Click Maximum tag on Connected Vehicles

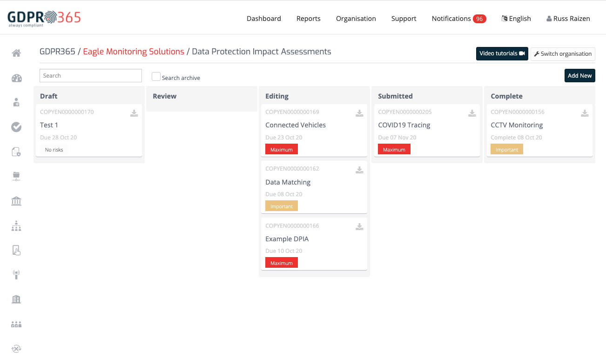(x=282, y=149)
